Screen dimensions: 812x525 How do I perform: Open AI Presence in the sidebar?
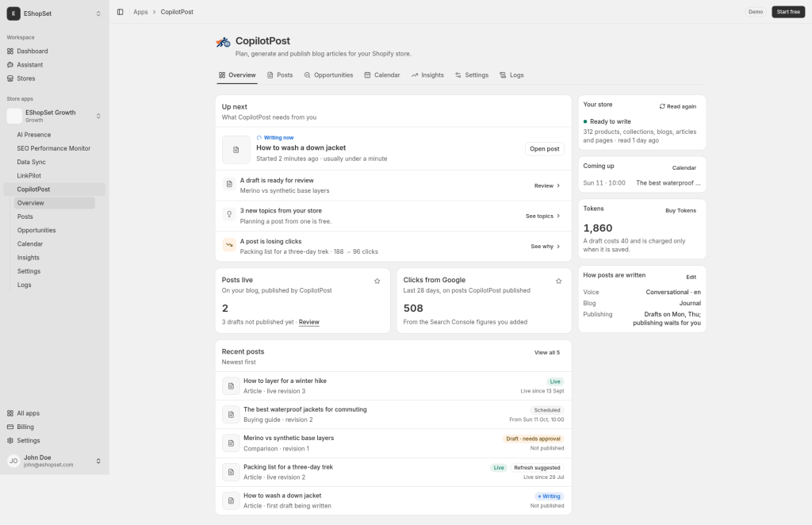click(55, 135)
